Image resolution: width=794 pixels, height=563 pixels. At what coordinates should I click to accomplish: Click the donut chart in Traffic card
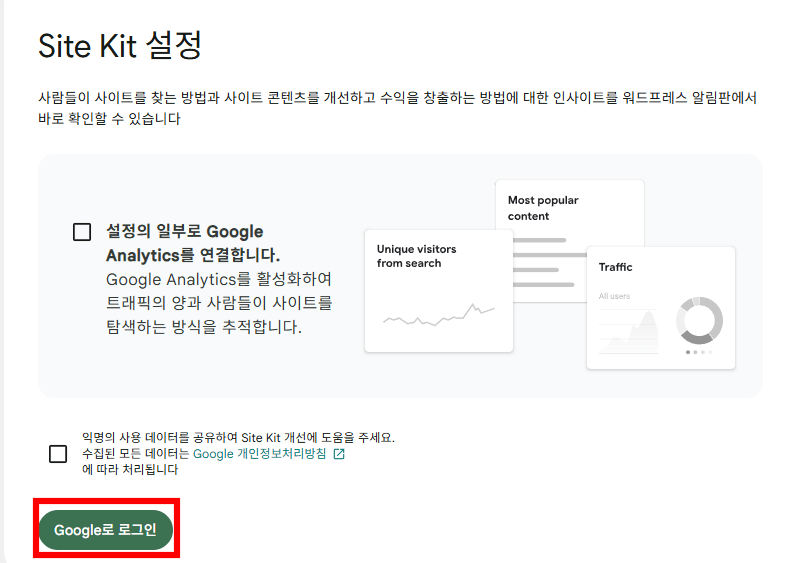coord(699,320)
